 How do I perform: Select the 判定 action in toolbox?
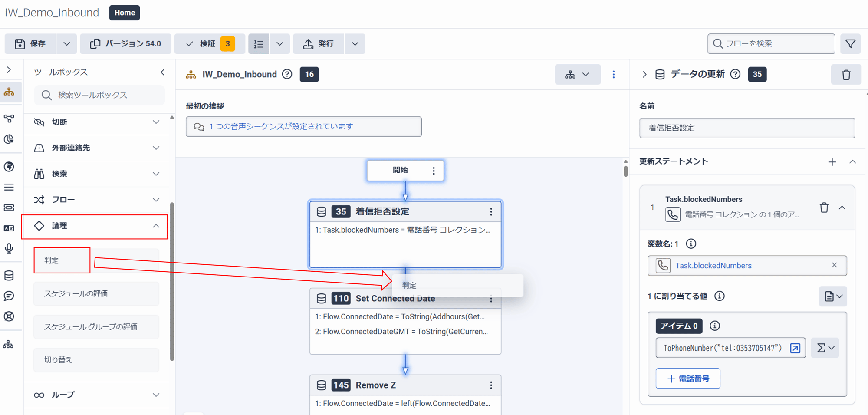(62, 260)
